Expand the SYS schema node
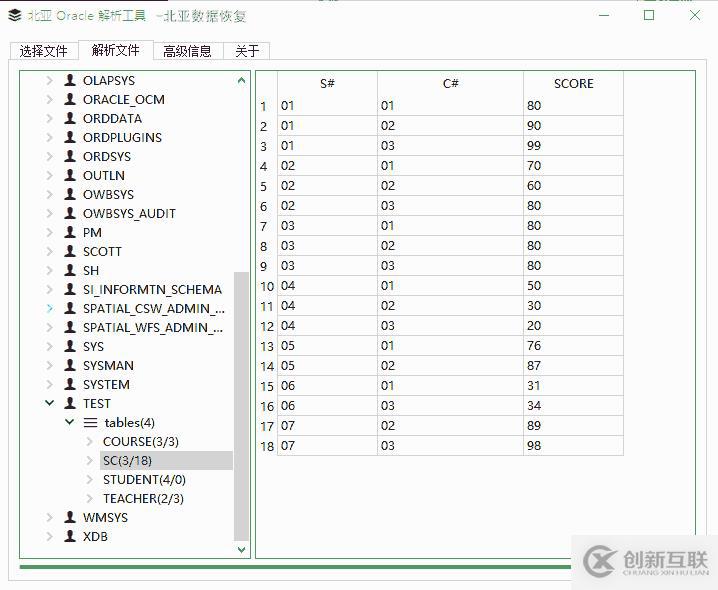 tap(49, 346)
